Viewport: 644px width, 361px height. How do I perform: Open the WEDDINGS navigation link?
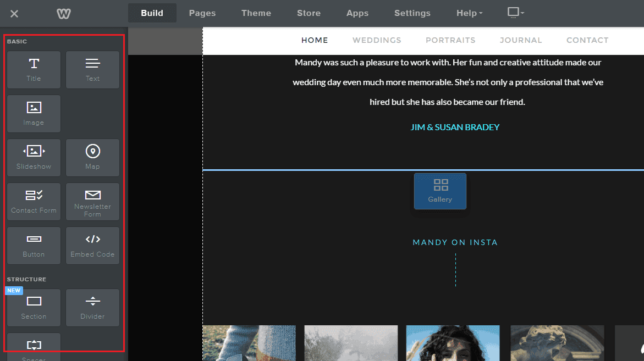point(377,40)
